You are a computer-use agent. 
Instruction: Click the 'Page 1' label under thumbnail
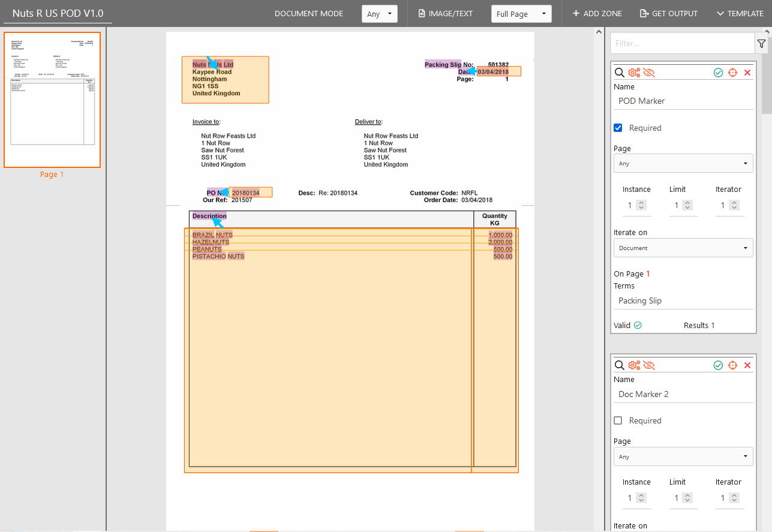52,175
